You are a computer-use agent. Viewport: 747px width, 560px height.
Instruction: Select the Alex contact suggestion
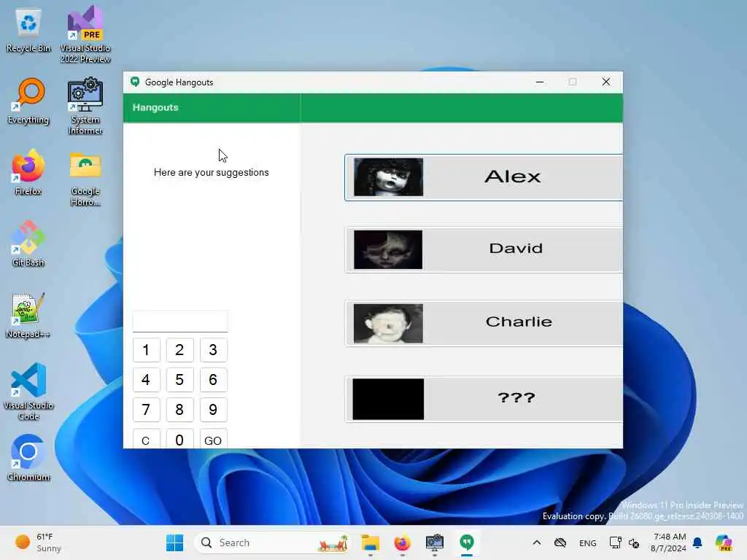(484, 177)
